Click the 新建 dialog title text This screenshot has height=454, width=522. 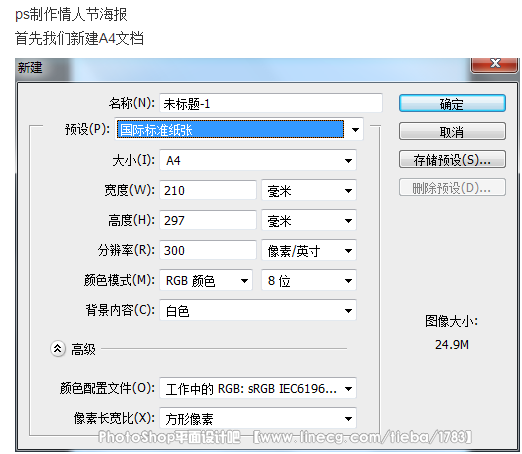click(x=30, y=68)
